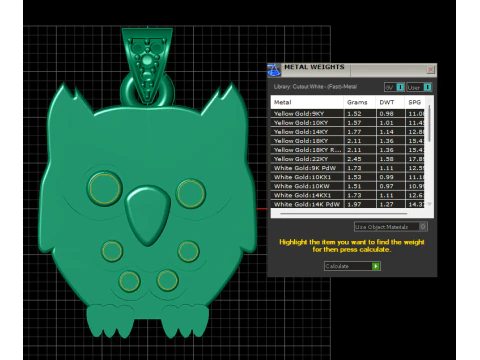Viewport: 480px width, 360px height.
Task: Click the SPG column header
Action: [415, 102]
